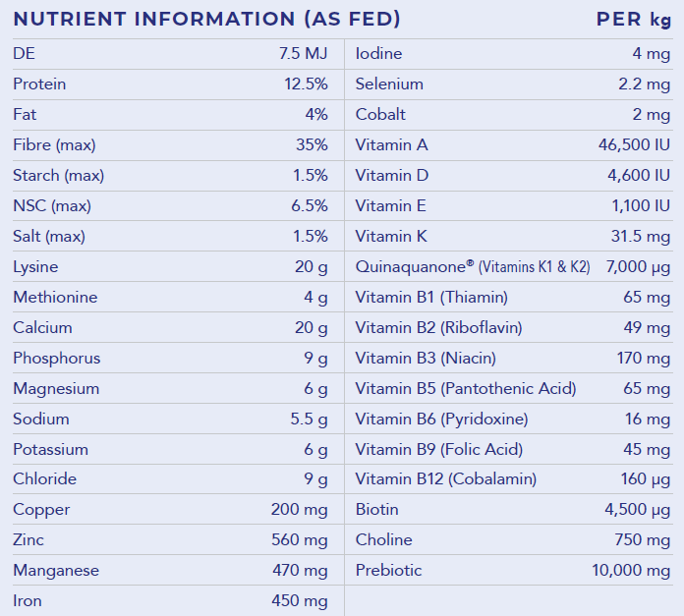Click the Prebiotic row label
Viewport: 684px width, 616px height.
click(388, 571)
